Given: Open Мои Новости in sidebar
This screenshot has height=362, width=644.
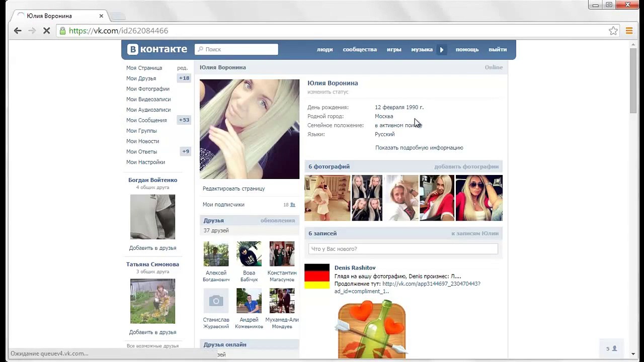Looking at the screenshot, I should click(142, 141).
